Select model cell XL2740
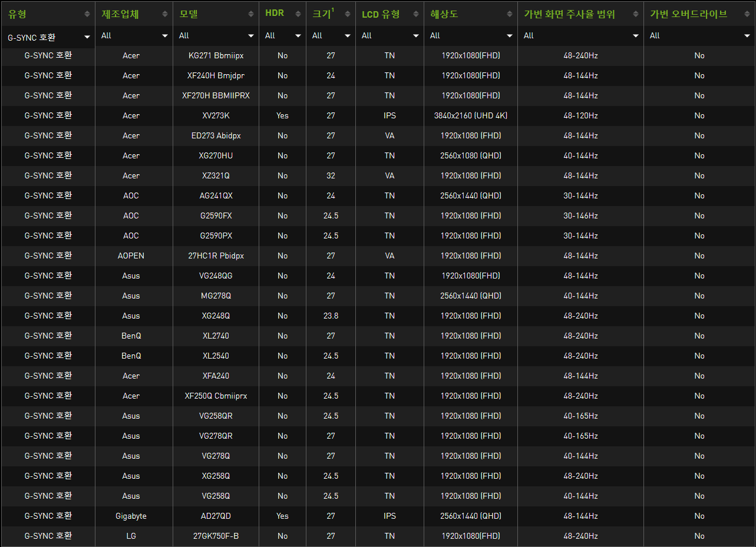Image resolution: width=756 pixels, height=547 pixels. pos(216,336)
